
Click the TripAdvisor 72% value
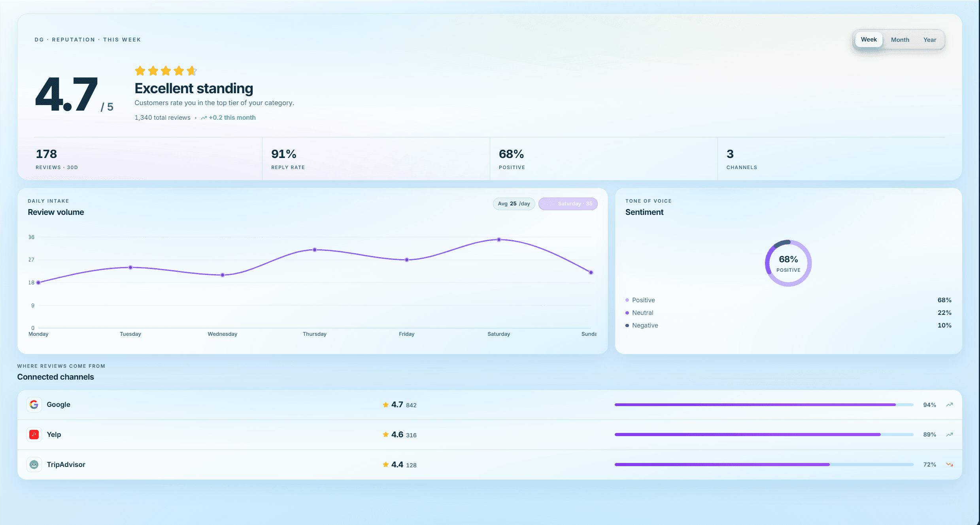coord(929,465)
